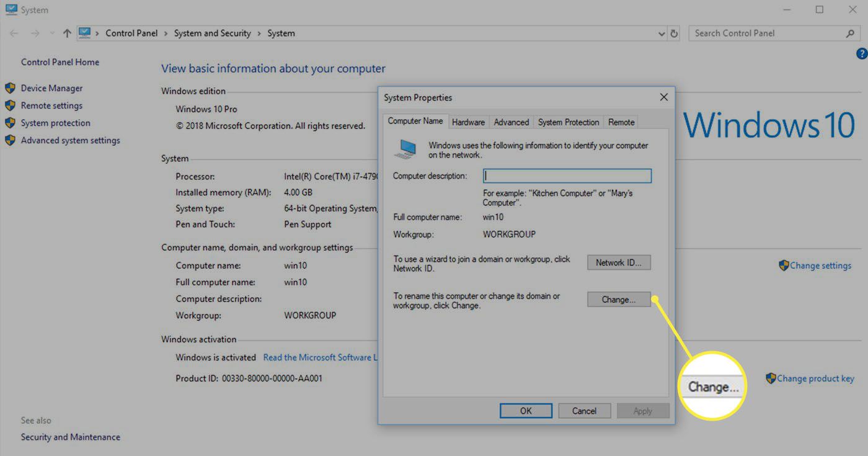This screenshot has width=868, height=456.
Task: Click OK in System Properties dialog
Action: [526, 411]
